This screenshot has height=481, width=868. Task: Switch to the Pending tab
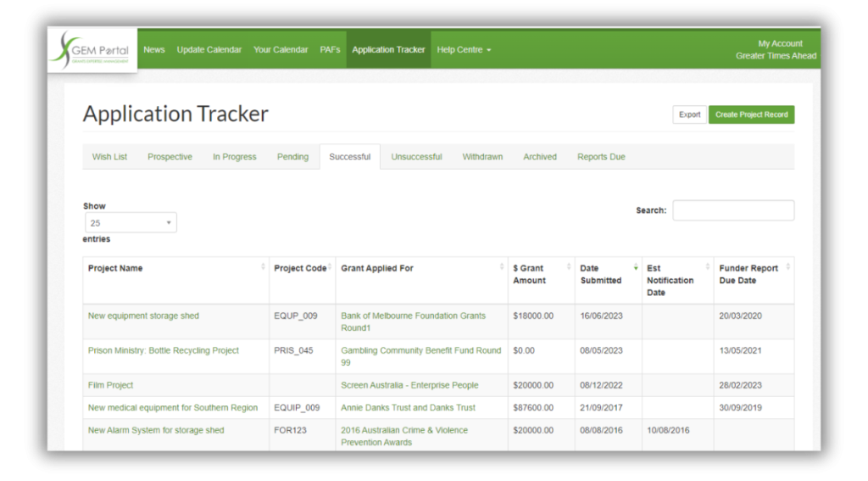tap(292, 157)
